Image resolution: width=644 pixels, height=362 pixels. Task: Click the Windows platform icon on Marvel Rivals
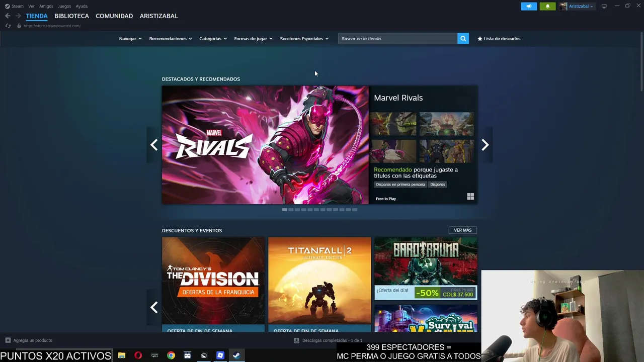click(470, 197)
